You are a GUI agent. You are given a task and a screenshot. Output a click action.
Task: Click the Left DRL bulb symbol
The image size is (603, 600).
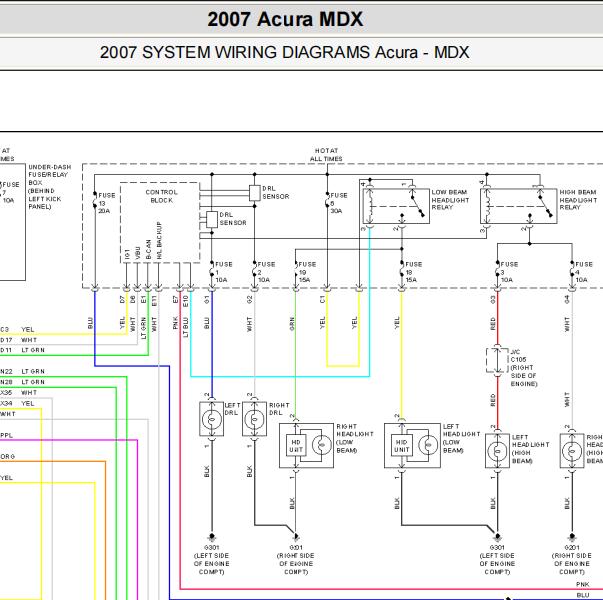(212, 419)
